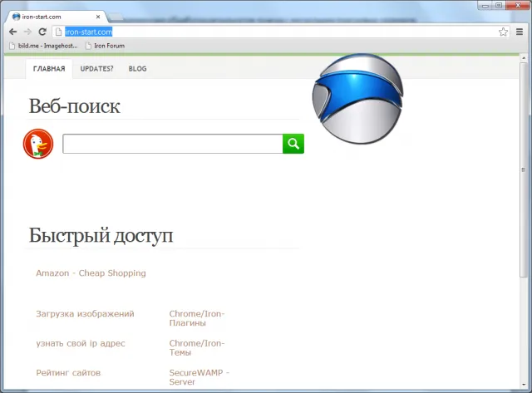This screenshot has width=532, height=393.
Task: Click the forward navigation arrow
Action: point(27,32)
